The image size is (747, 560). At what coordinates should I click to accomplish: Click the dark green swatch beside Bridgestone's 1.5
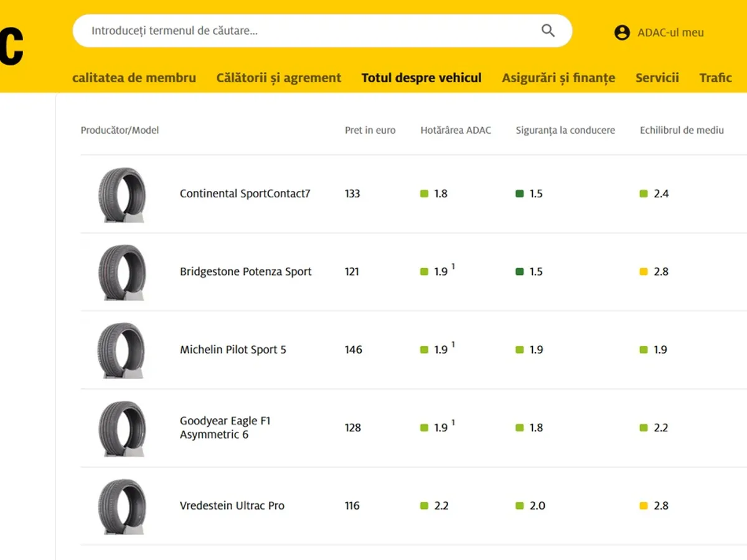[x=520, y=272]
